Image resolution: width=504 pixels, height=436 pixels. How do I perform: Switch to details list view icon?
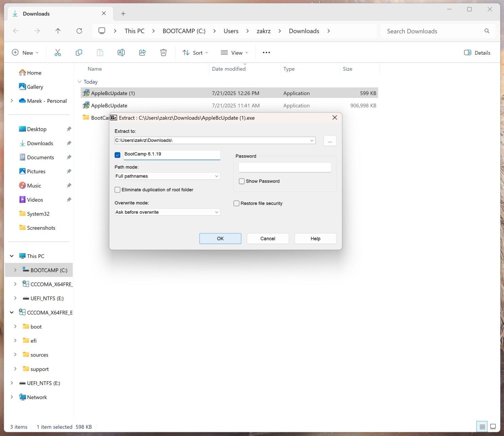point(482,427)
